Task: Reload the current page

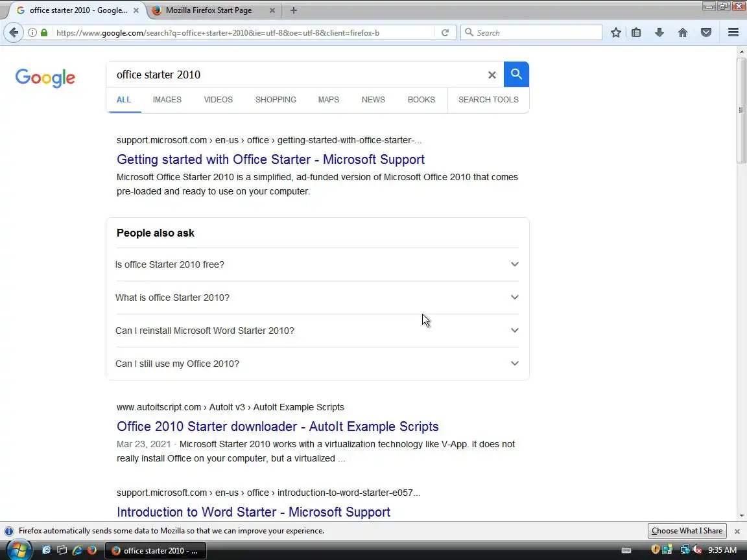Action: pos(445,32)
